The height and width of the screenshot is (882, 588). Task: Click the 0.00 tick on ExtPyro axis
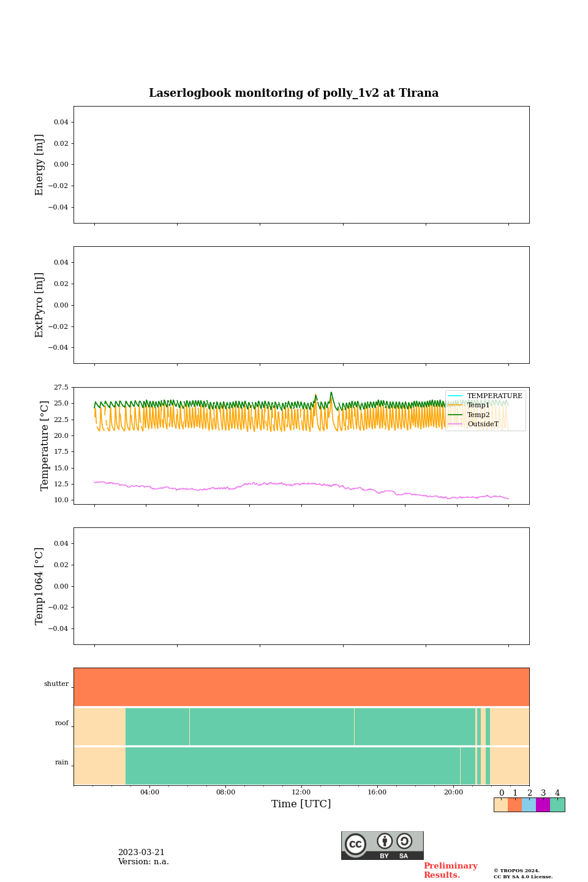(x=61, y=305)
